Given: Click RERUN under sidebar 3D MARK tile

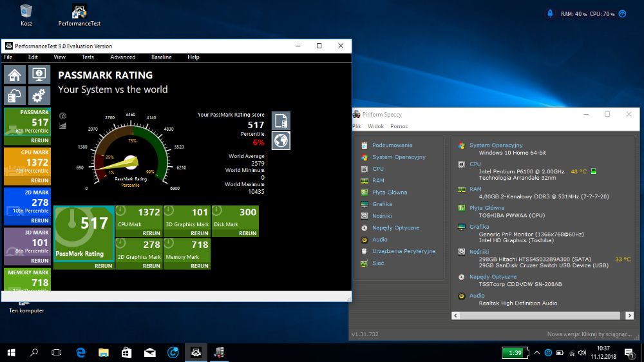Looking at the screenshot, I should 40,260.
